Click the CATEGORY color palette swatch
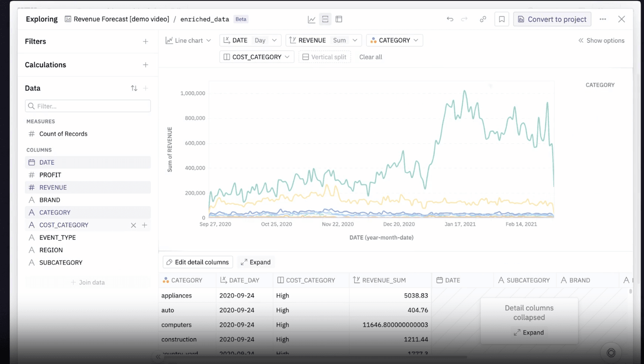644x364 pixels. coord(373,41)
